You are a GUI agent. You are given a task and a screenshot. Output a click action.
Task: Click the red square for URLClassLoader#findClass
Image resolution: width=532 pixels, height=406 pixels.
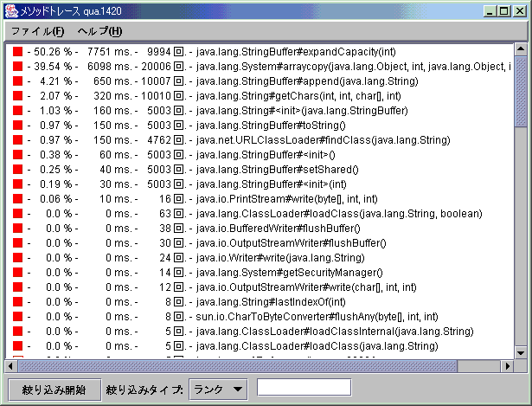(17, 140)
